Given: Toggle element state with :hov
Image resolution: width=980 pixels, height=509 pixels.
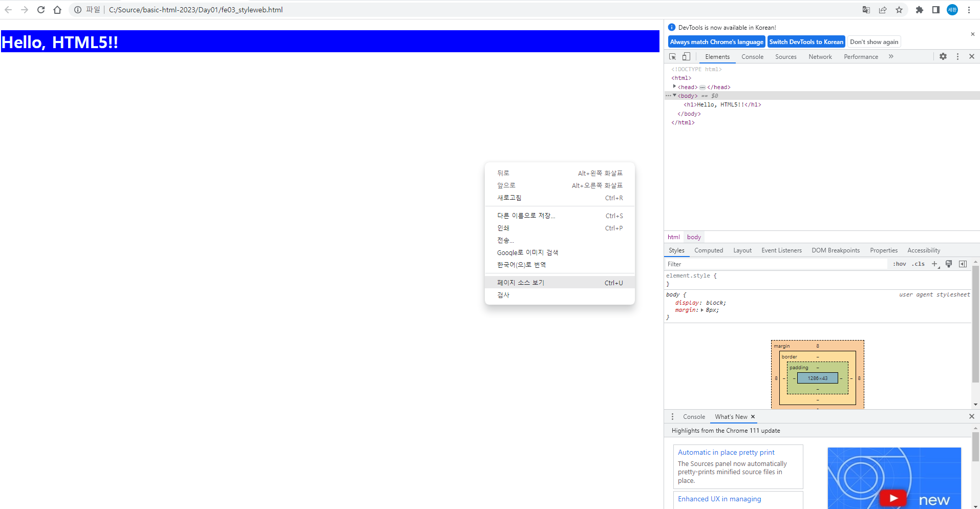Looking at the screenshot, I should tap(900, 264).
